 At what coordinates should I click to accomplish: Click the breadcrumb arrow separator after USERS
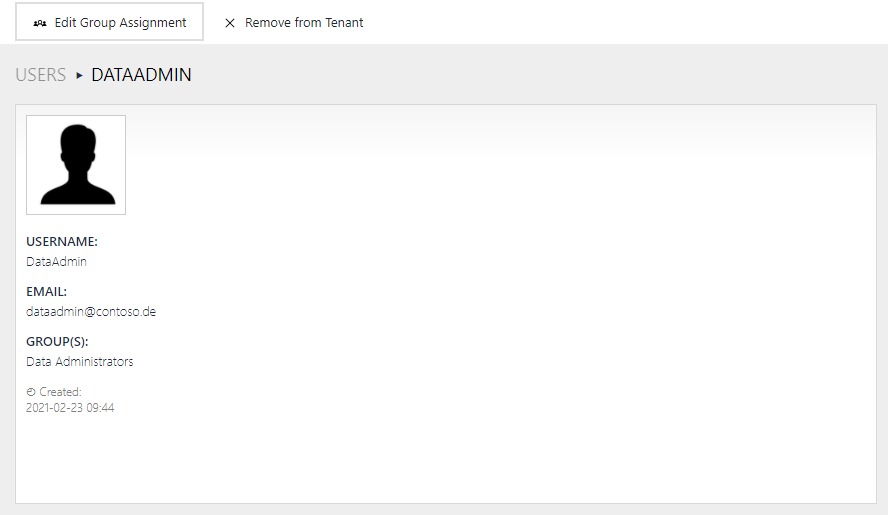[x=79, y=75]
